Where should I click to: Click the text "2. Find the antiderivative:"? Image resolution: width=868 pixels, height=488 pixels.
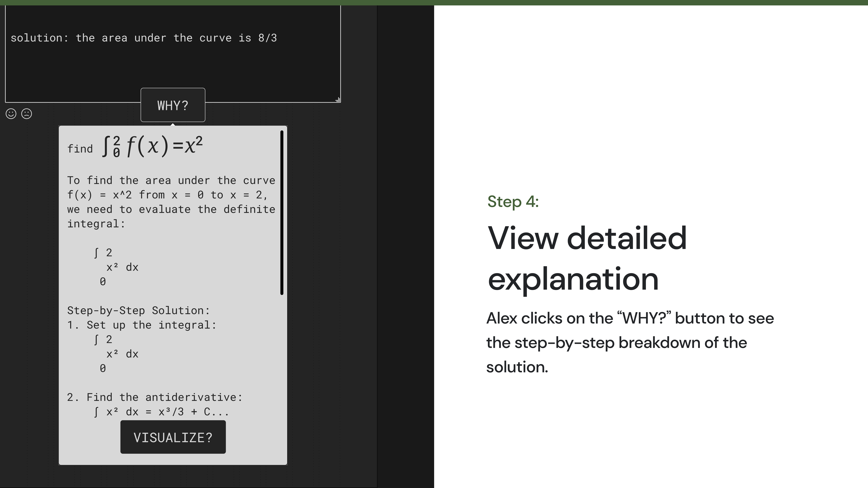(x=155, y=397)
